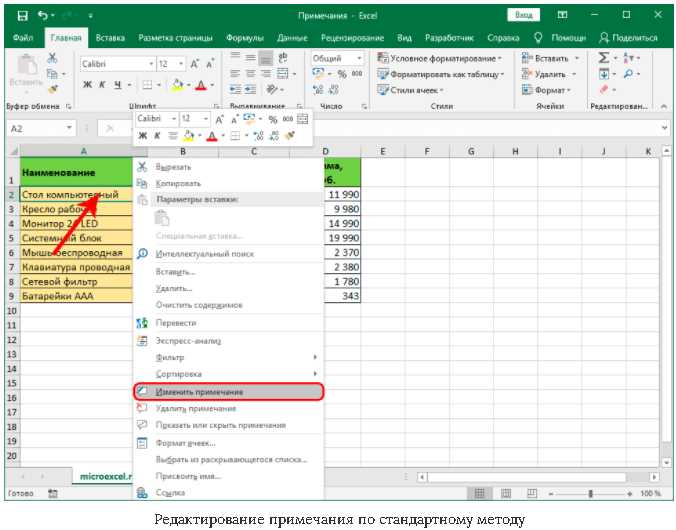Screen dimensions: 676x530
Task: Open the font size 12 dropdown in the ribbon
Action: pos(181,64)
